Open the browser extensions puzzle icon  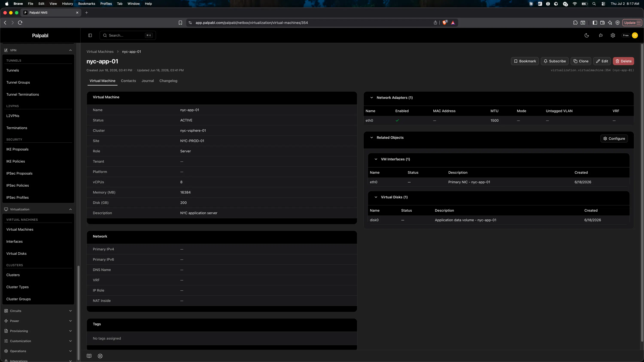pos(575,23)
